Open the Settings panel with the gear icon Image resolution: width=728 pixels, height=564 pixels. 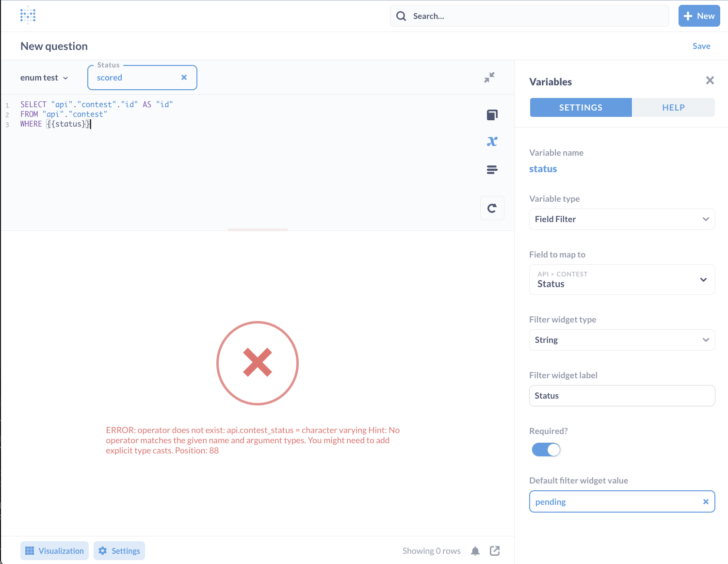[x=119, y=550]
